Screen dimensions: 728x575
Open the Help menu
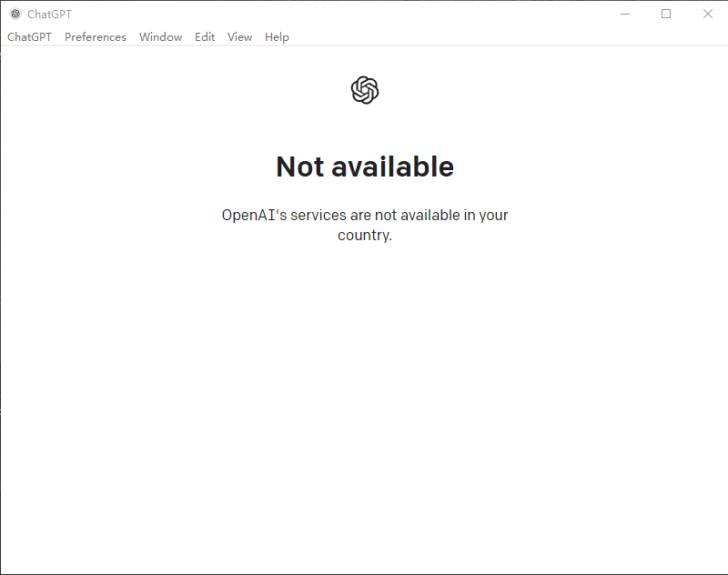[x=277, y=37]
